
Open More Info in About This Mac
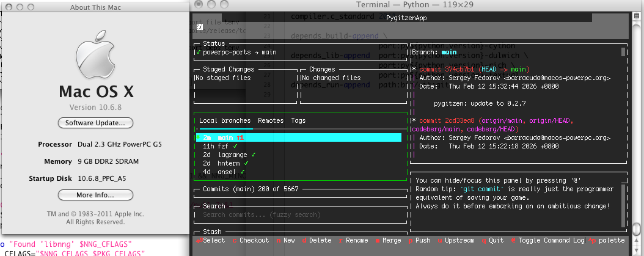coord(95,195)
